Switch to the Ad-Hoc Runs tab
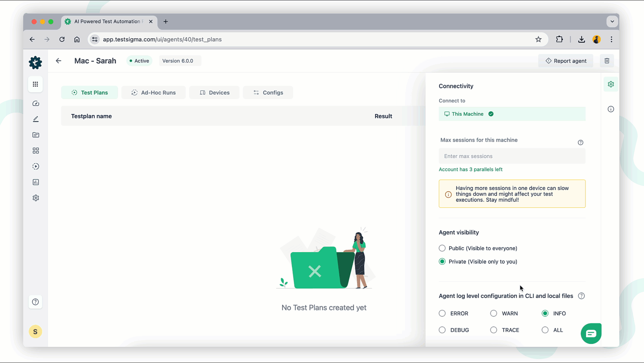This screenshot has height=363, width=644. (x=153, y=92)
